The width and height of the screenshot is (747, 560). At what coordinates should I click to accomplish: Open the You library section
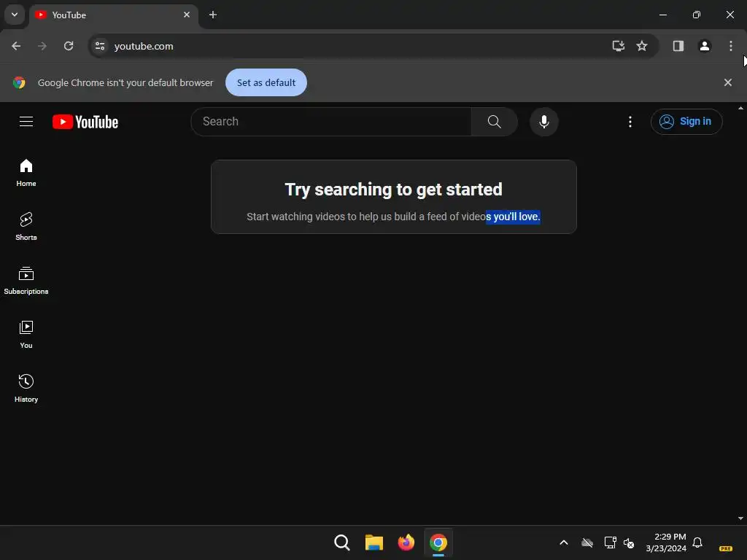pos(26,334)
